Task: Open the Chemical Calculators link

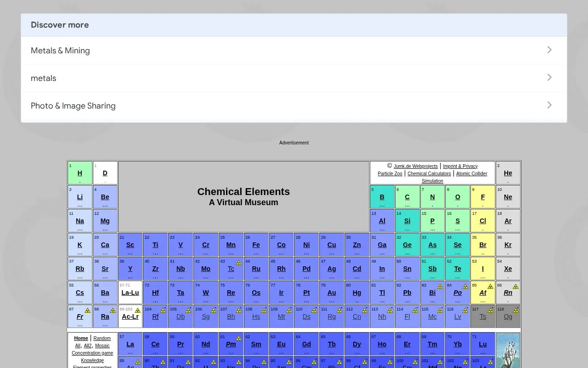Action: [429, 173]
